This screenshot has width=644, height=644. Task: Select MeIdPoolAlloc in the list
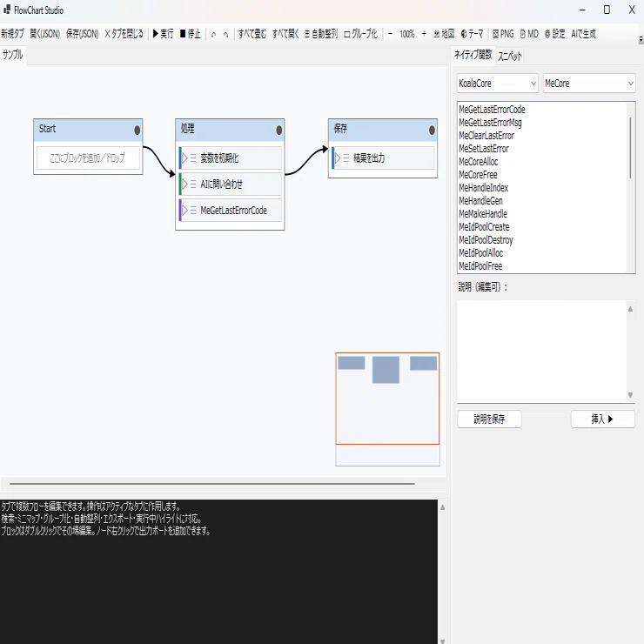(x=481, y=253)
